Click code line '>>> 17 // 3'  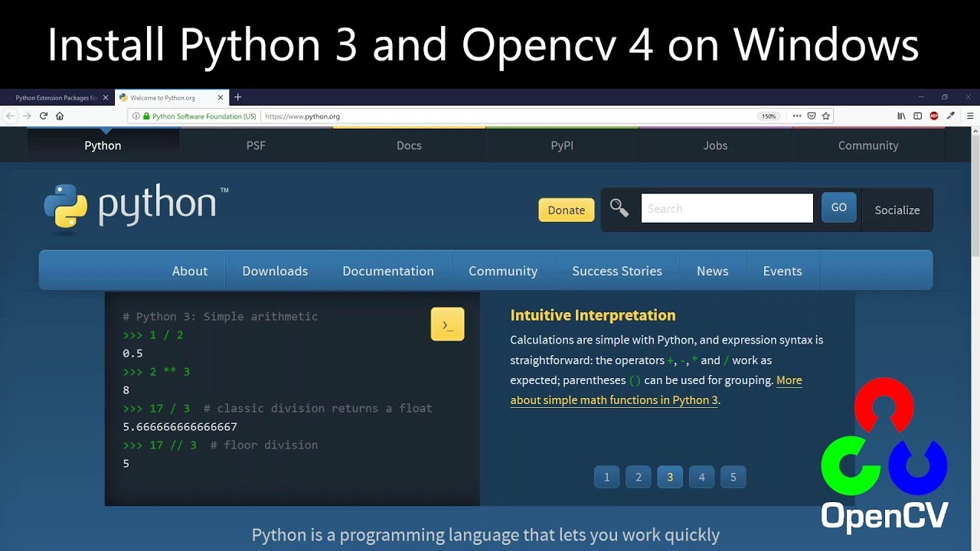160,445
